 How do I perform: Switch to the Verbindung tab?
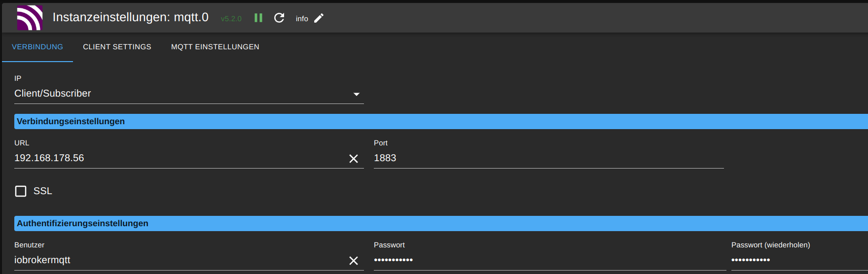click(x=37, y=47)
